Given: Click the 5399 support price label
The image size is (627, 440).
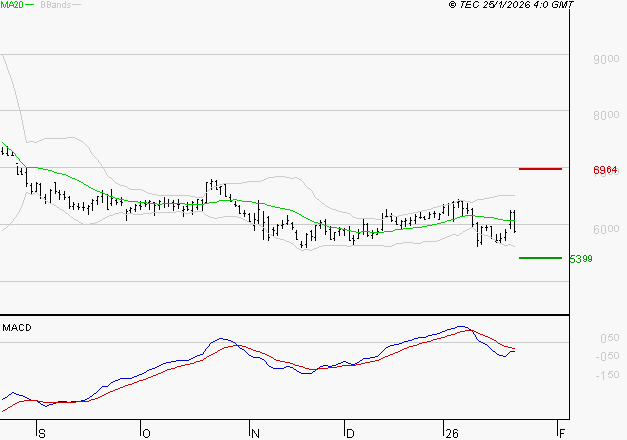Looking at the screenshot, I should point(581,259).
